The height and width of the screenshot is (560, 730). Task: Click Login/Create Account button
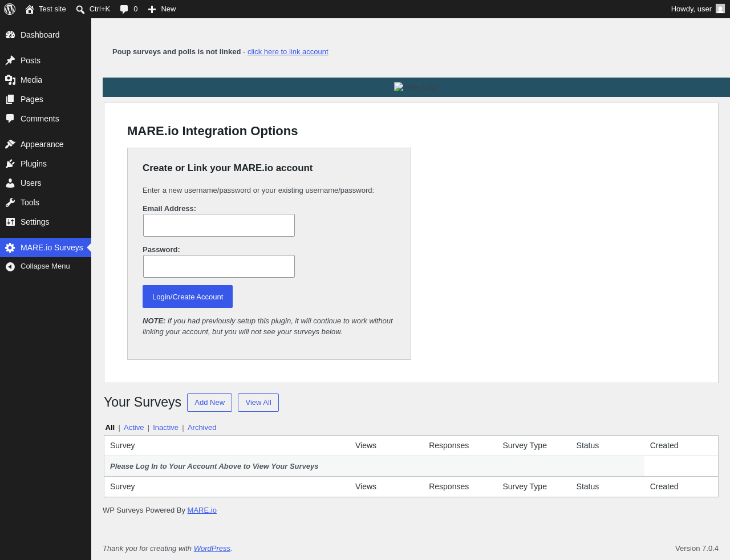[188, 297]
